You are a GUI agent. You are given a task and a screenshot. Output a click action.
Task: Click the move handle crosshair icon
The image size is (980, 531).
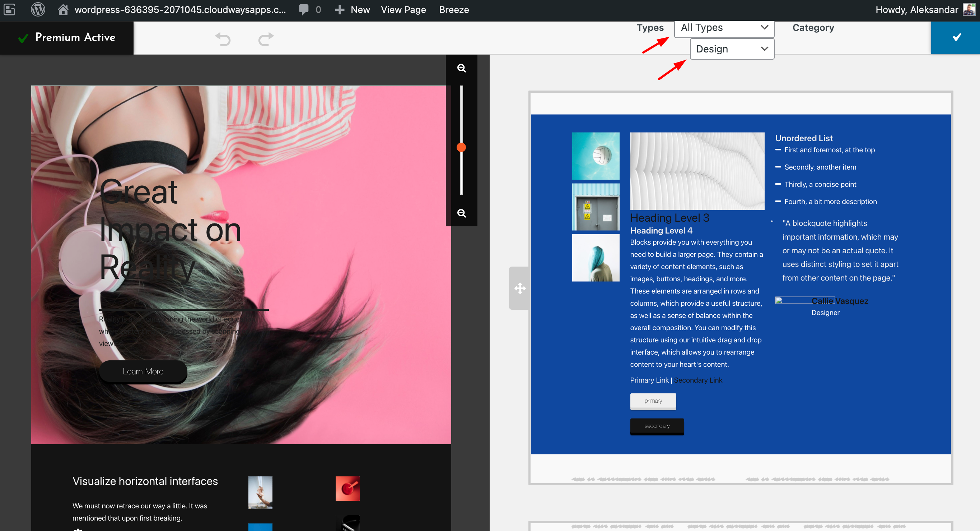pos(520,288)
